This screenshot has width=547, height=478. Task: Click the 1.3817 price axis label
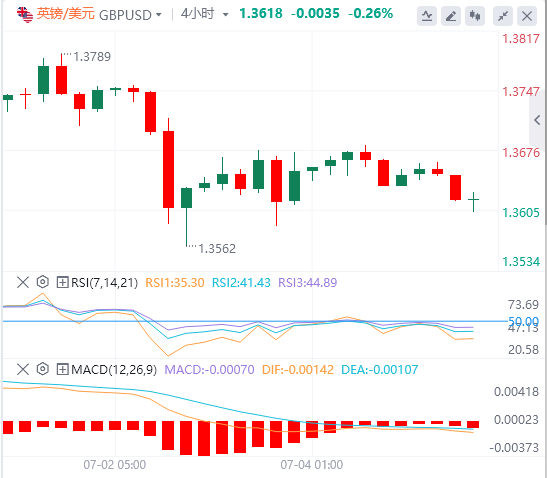pos(521,39)
